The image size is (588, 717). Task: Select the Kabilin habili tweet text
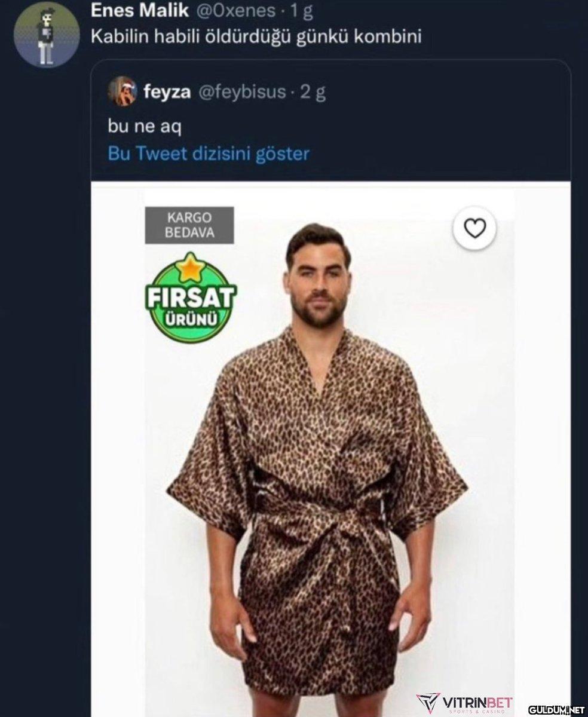[x=256, y=36]
